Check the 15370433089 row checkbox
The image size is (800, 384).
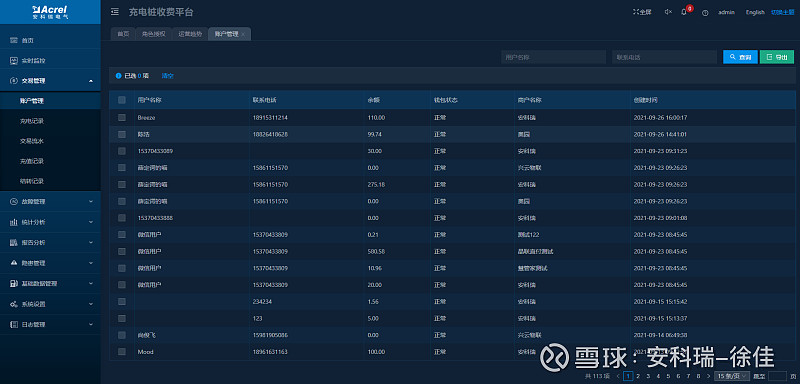click(122, 151)
